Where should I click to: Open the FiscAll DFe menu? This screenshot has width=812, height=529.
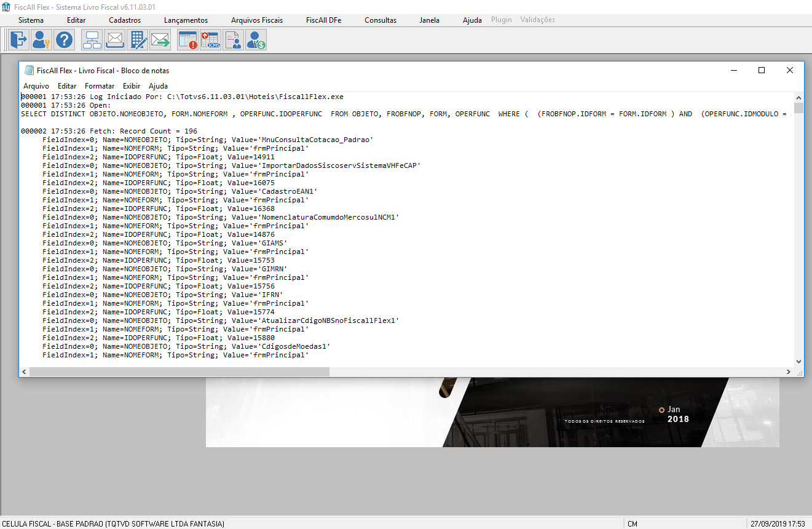(x=324, y=20)
